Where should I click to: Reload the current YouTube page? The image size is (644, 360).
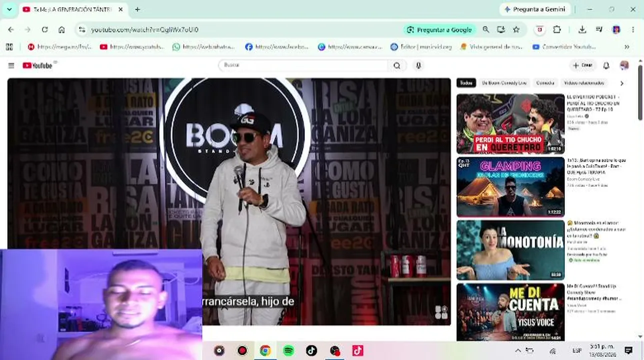[44, 29]
